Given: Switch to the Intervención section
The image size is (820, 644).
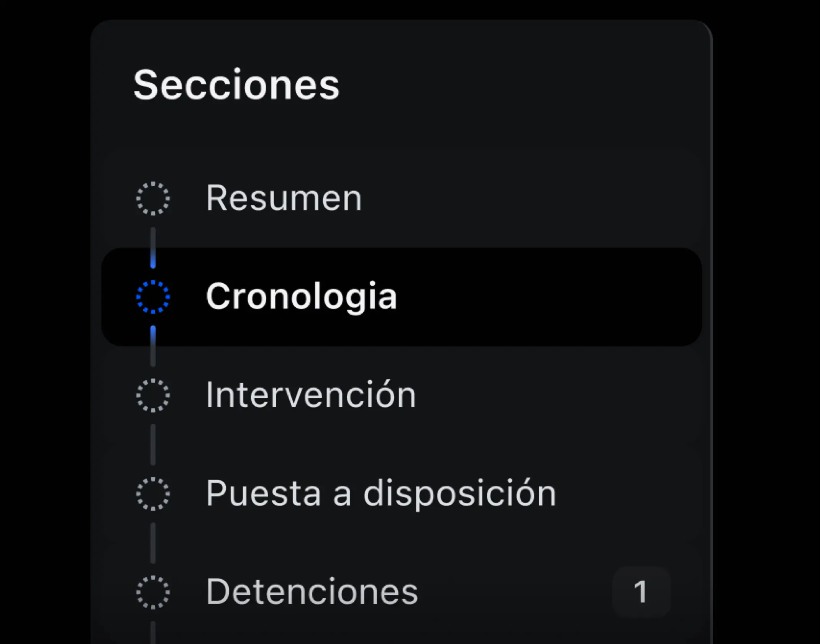Looking at the screenshot, I should tap(311, 395).
